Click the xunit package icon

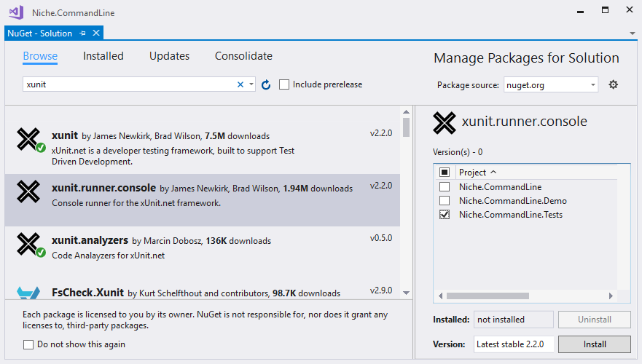click(x=31, y=140)
